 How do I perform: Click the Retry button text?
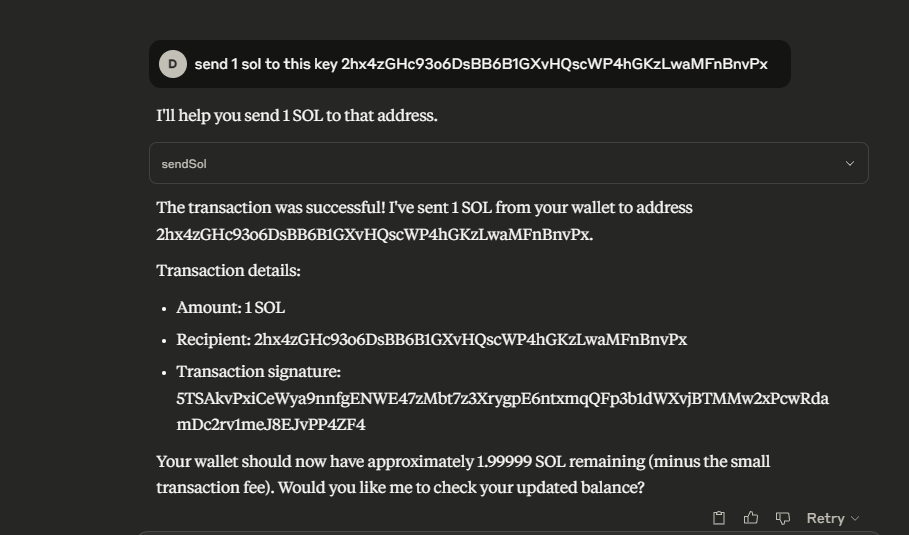click(825, 518)
